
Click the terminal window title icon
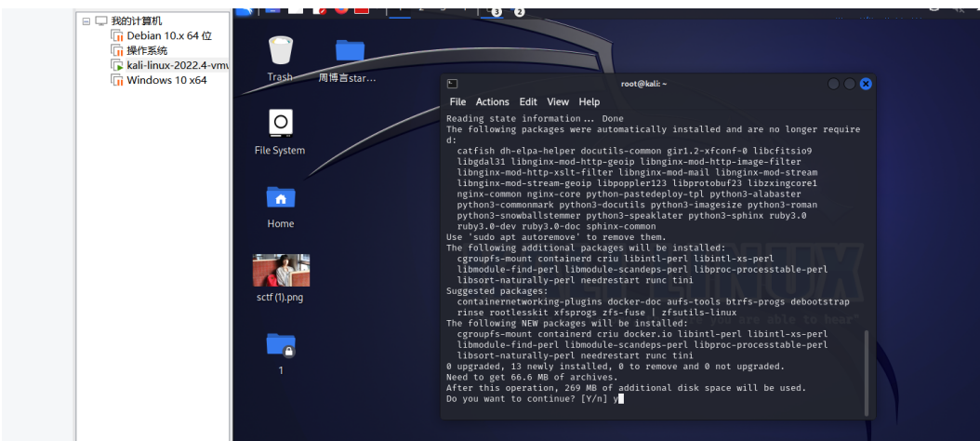(x=453, y=84)
